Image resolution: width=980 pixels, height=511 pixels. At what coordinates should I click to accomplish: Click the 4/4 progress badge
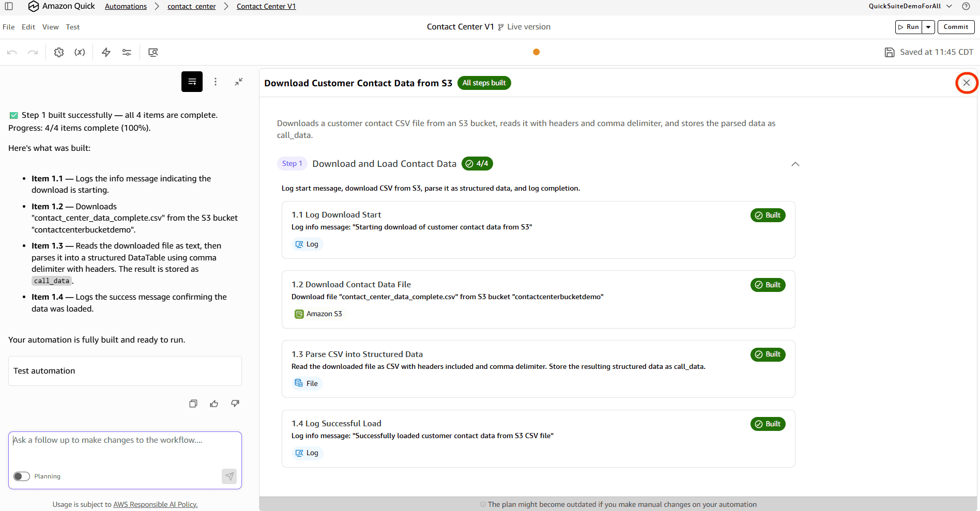(x=477, y=164)
